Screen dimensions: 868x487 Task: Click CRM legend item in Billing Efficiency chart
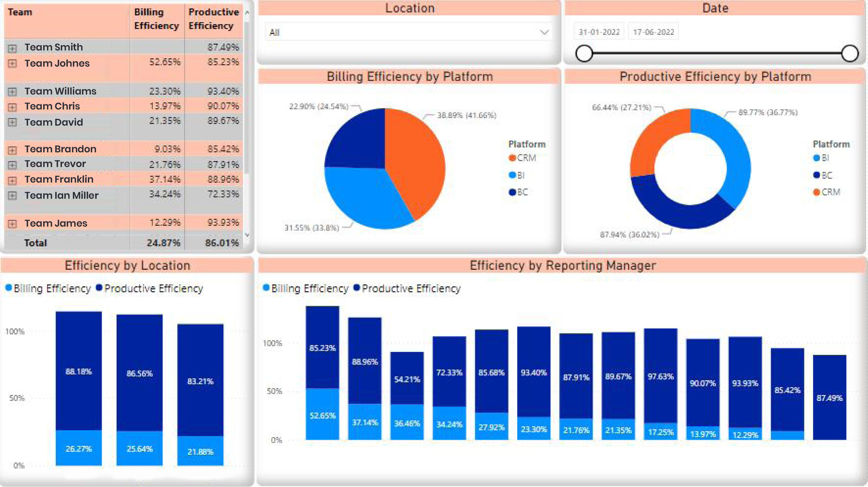coord(522,158)
